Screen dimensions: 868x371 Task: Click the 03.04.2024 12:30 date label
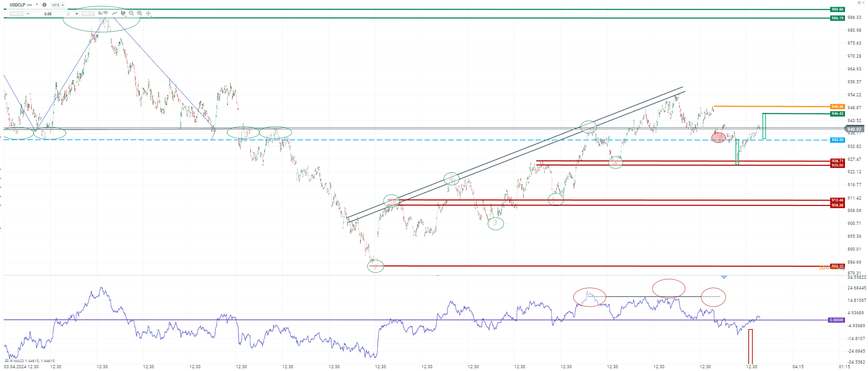(21, 367)
